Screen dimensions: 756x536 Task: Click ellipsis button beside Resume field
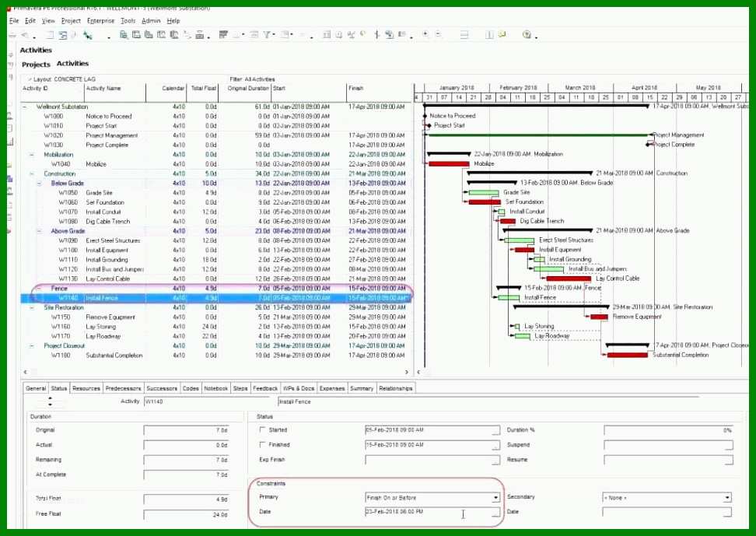(729, 461)
